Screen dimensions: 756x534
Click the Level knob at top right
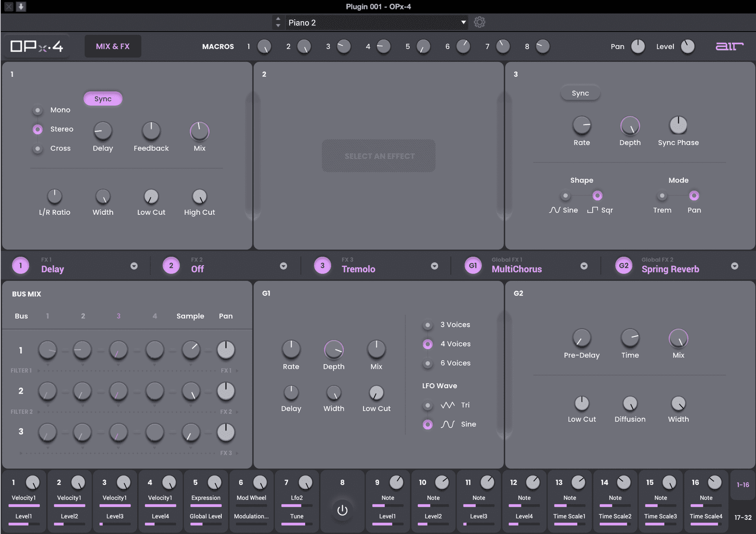click(x=687, y=47)
